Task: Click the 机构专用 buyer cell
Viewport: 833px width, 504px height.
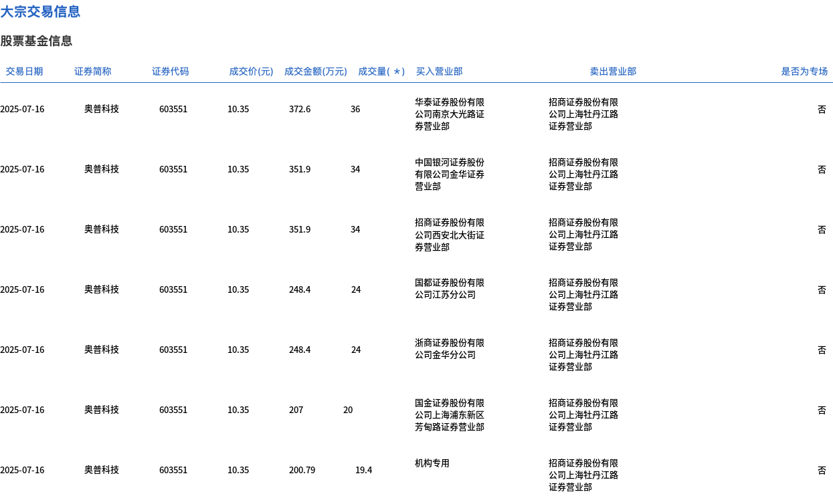Action: (x=432, y=463)
